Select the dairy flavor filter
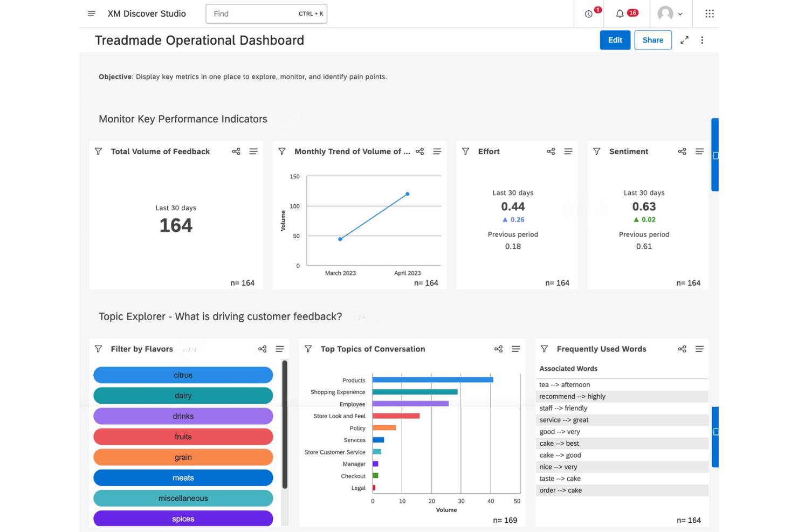The image size is (798, 532). pos(183,396)
